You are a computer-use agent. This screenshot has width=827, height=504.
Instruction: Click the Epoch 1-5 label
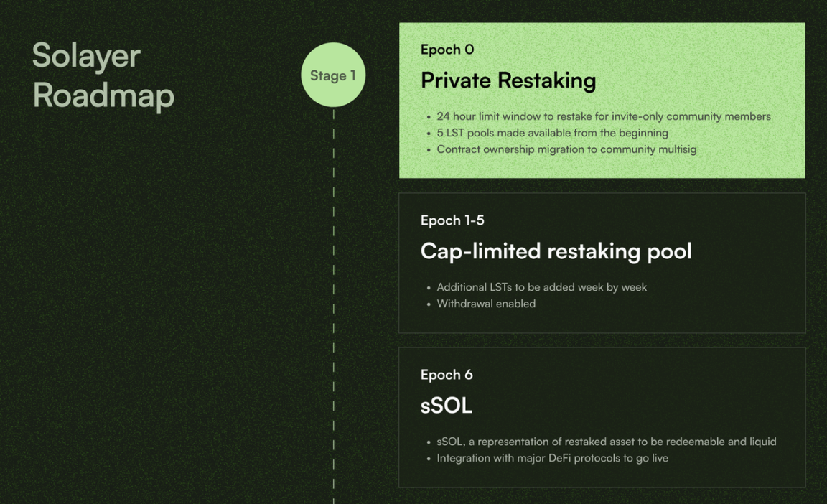pyautogui.click(x=452, y=220)
